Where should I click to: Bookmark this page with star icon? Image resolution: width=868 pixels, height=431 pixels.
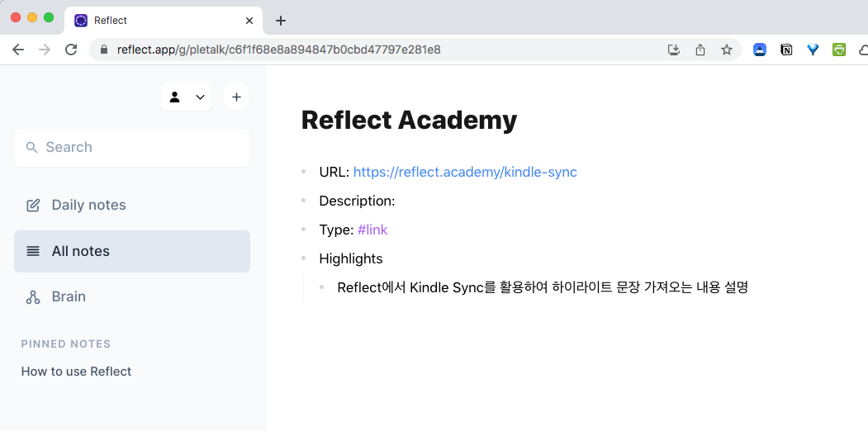727,50
